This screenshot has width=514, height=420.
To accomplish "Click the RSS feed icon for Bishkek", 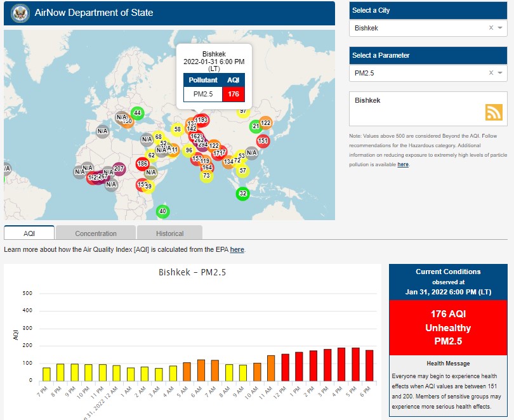I will pos(494,112).
